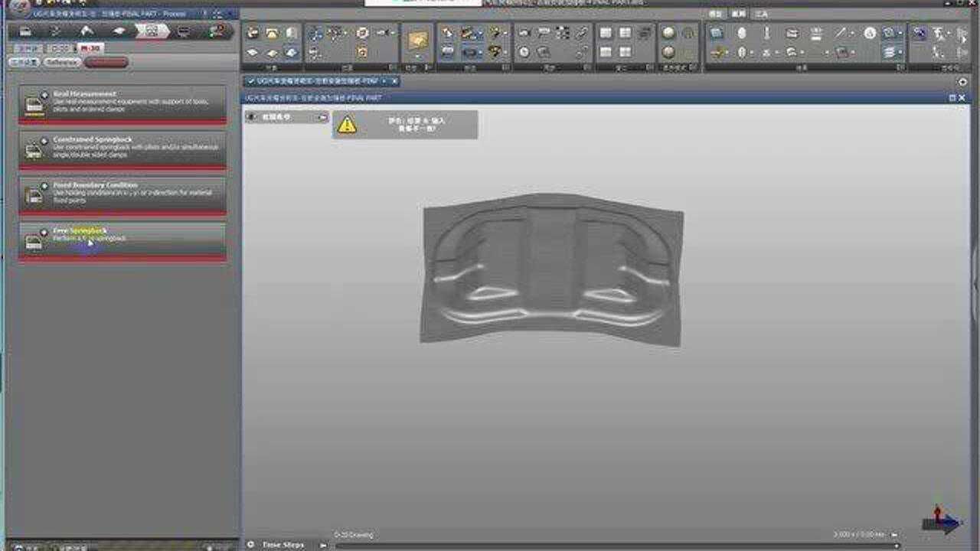The width and height of the screenshot is (980, 551).
Task: Click the yellow warning triangle icon
Action: coord(347,125)
